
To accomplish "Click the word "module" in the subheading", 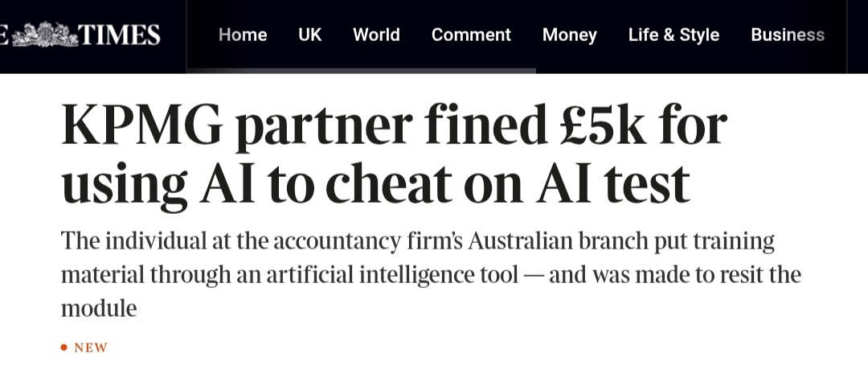I will 99,309.
